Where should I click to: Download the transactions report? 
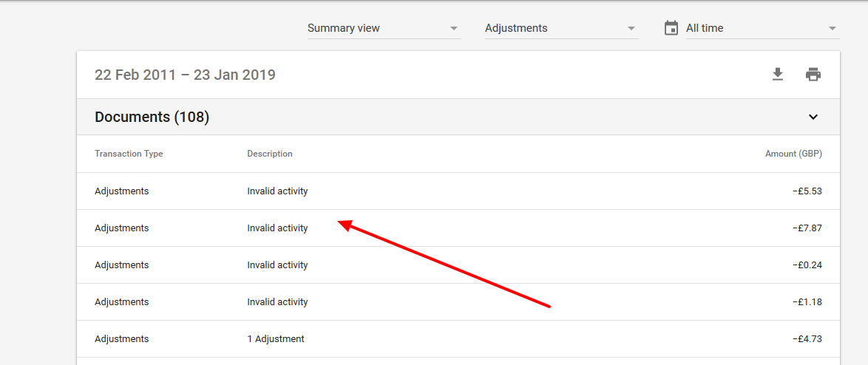(x=777, y=75)
